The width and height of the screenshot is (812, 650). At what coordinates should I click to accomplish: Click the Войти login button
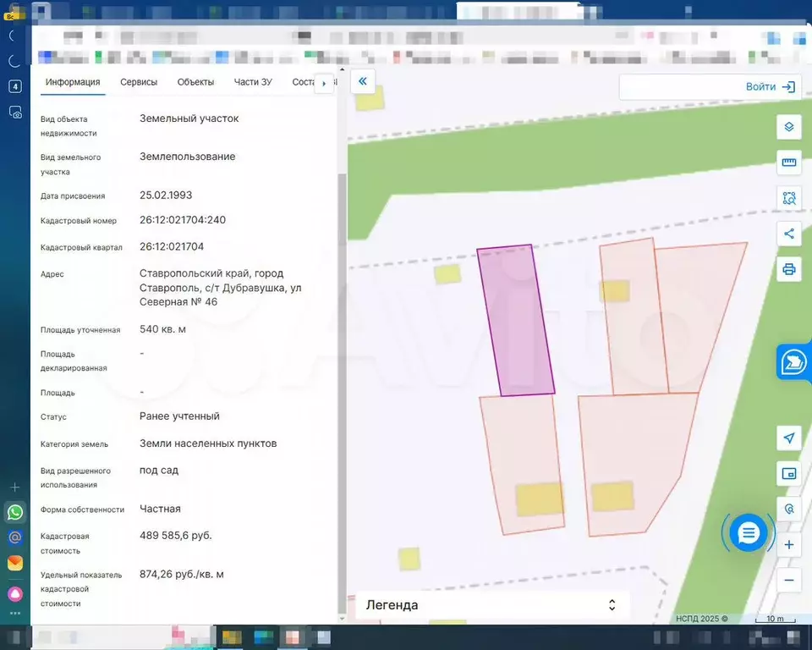click(x=770, y=86)
